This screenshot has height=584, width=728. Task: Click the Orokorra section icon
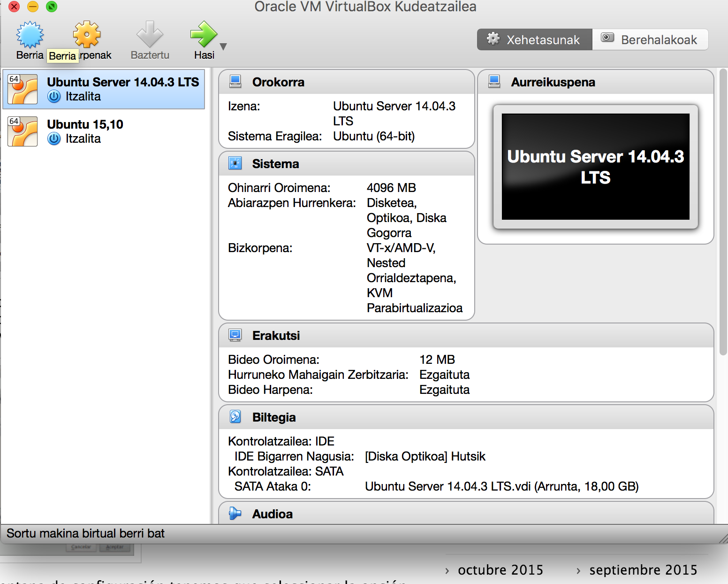coord(235,82)
